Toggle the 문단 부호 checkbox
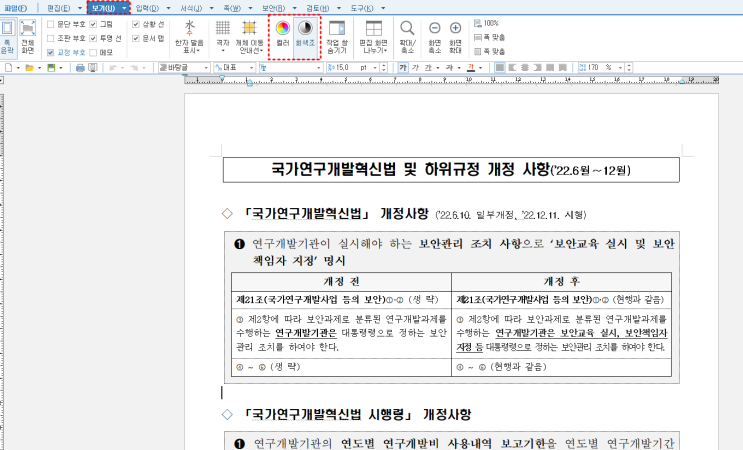The image size is (743, 450). [50, 24]
